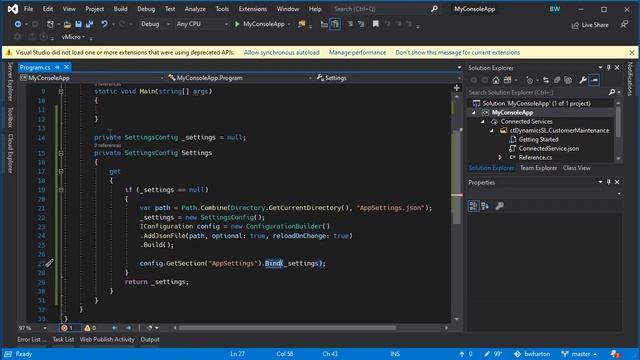Click the master branch indicator in the status bar
The width and height of the screenshot is (640, 360).
(579, 354)
